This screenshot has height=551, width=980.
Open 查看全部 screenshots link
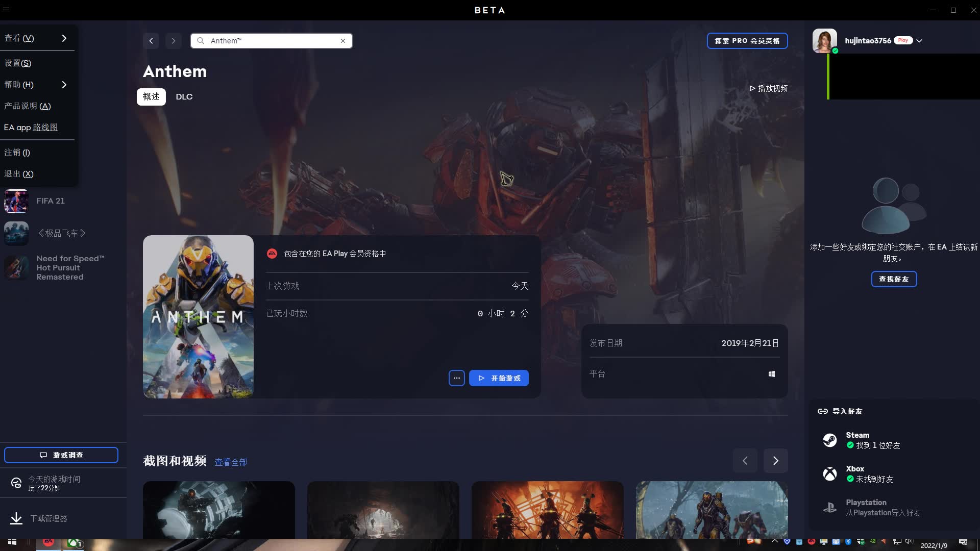(231, 462)
